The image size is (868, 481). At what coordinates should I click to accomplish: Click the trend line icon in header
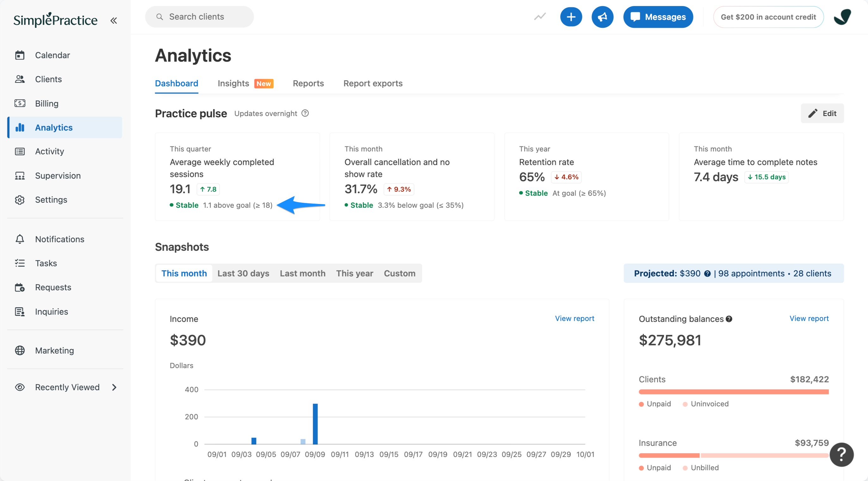[540, 17]
